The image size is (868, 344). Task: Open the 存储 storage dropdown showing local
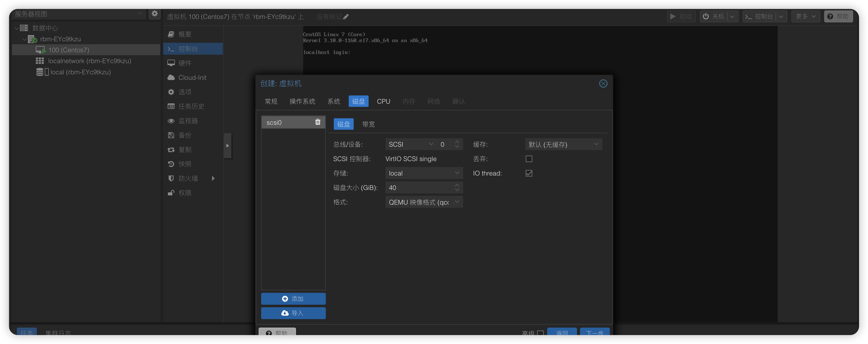pyautogui.click(x=424, y=173)
